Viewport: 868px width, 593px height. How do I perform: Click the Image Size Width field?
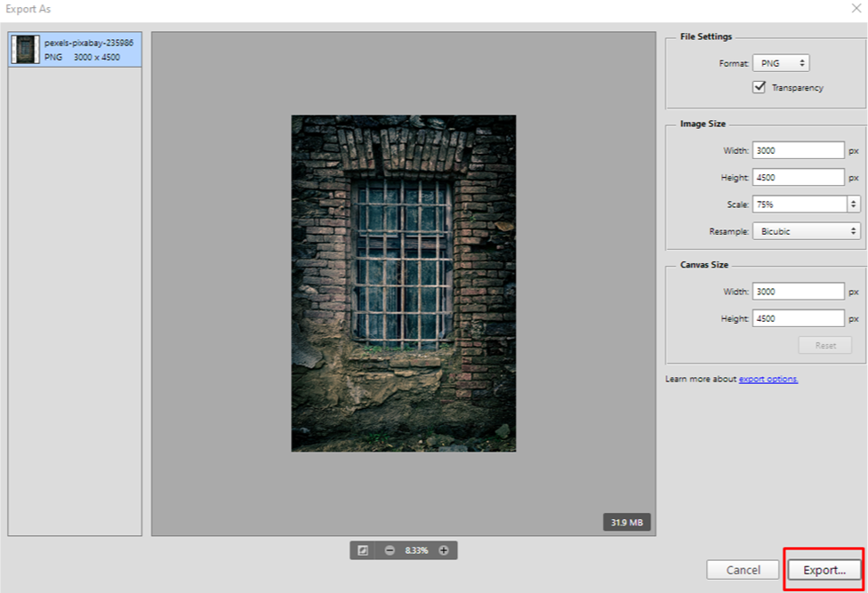(798, 149)
